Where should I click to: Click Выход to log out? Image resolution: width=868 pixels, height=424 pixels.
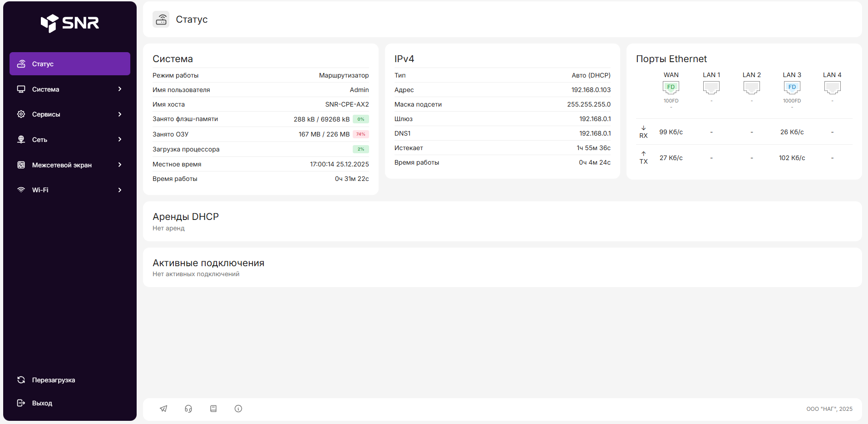pos(42,403)
